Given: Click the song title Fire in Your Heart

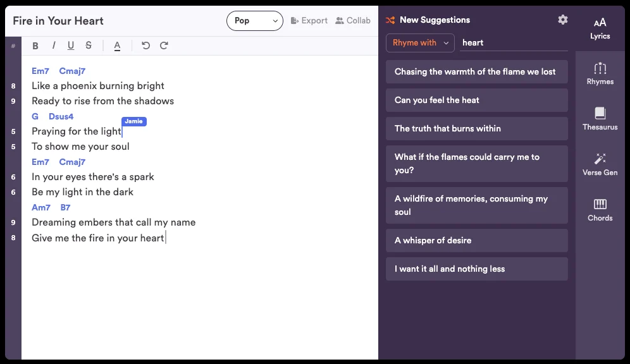Looking at the screenshot, I should pyautogui.click(x=58, y=21).
